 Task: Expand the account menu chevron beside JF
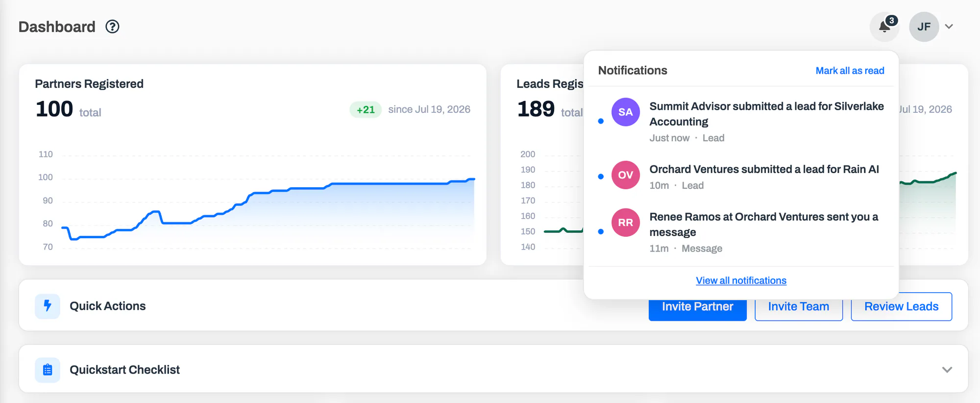click(x=949, y=26)
